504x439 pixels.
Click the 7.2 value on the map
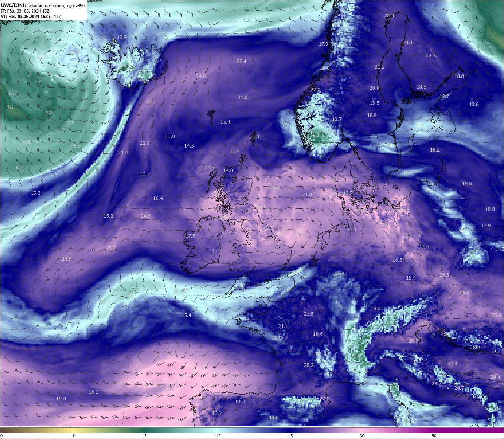pyautogui.click(x=11, y=95)
